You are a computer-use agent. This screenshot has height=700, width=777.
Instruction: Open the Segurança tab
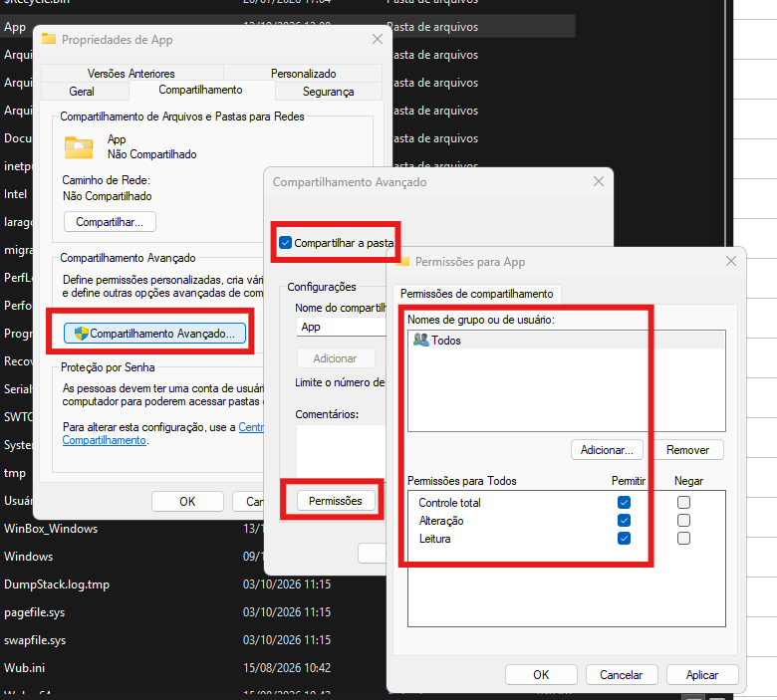(x=328, y=92)
